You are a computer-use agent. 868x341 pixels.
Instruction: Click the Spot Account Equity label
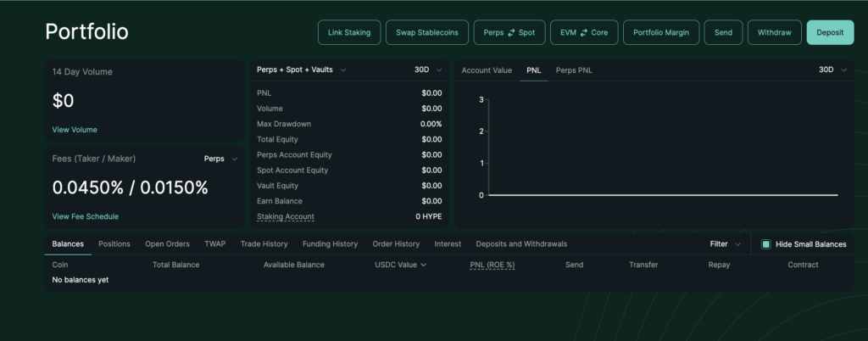coord(292,170)
